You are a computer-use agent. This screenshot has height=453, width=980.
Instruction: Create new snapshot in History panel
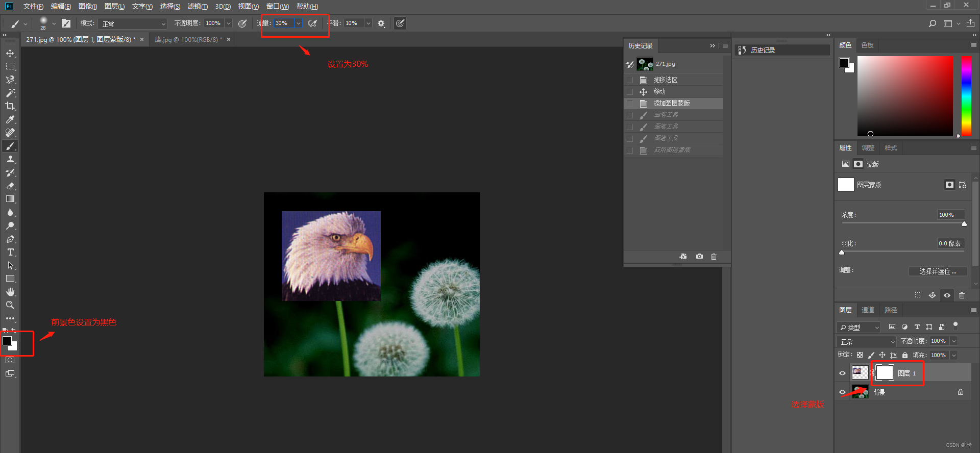pyautogui.click(x=699, y=257)
